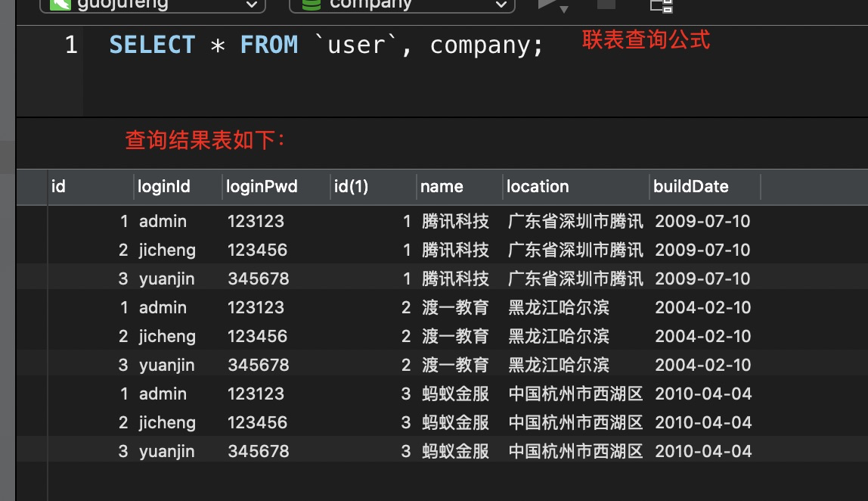Click 2010-04-04 date in the yuanjin row
The height and width of the screenshot is (501, 868).
[704, 452]
